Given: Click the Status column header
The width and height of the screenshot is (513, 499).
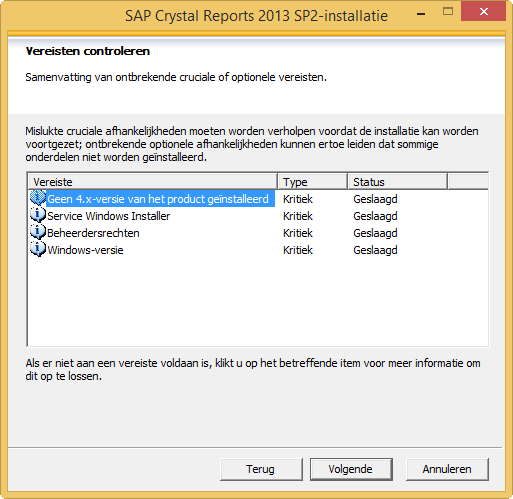Looking at the screenshot, I should (397, 182).
